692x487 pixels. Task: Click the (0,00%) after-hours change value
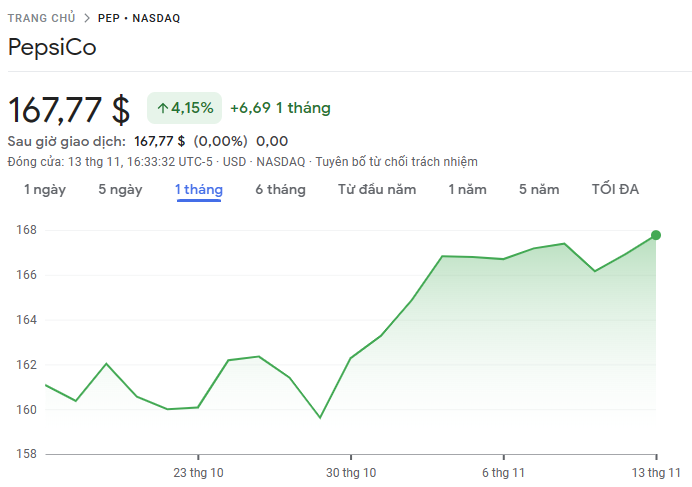click(x=221, y=141)
